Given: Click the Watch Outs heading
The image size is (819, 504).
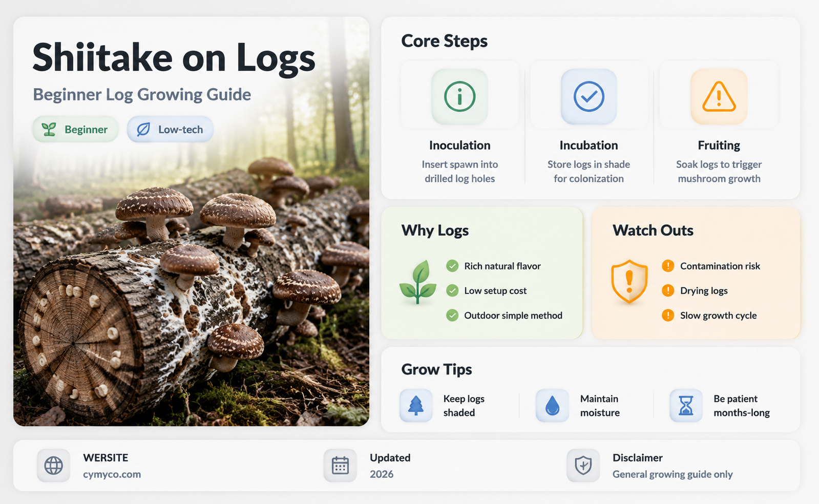Looking at the screenshot, I should [x=653, y=230].
